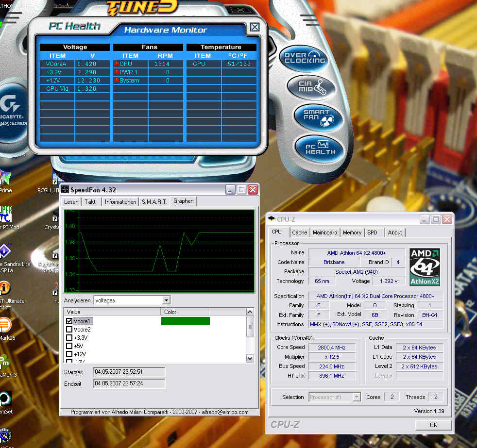The height and width of the screenshot is (448, 477).
Task: Switch to the Takt tab in SpeedFan
Action: (90, 202)
